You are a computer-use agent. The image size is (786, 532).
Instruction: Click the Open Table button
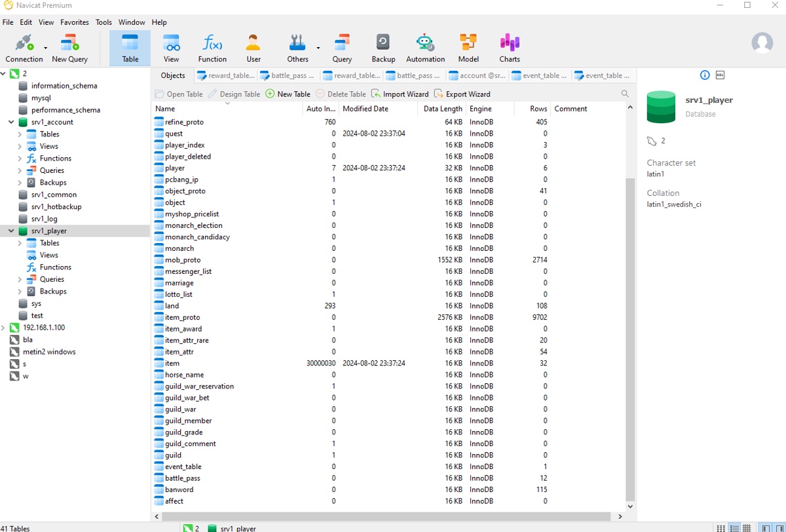(x=179, y=94)
